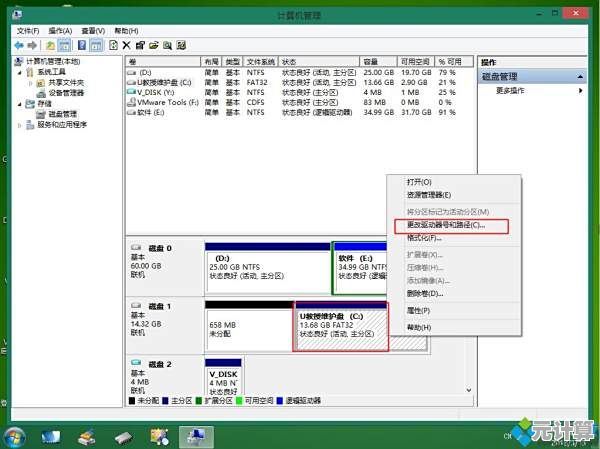Choose 更改驱动器号和路径(C)... from context menu
Screen dimensions: 600x449
[445, 225]
